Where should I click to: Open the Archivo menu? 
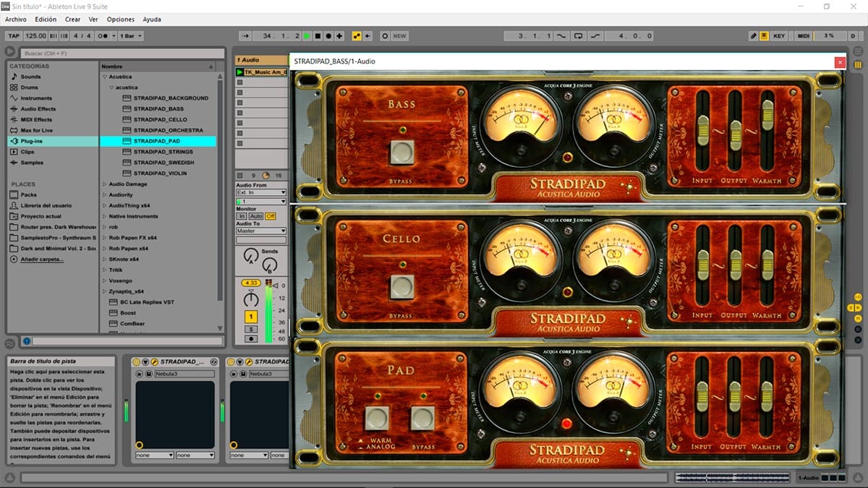pos(16,20)
